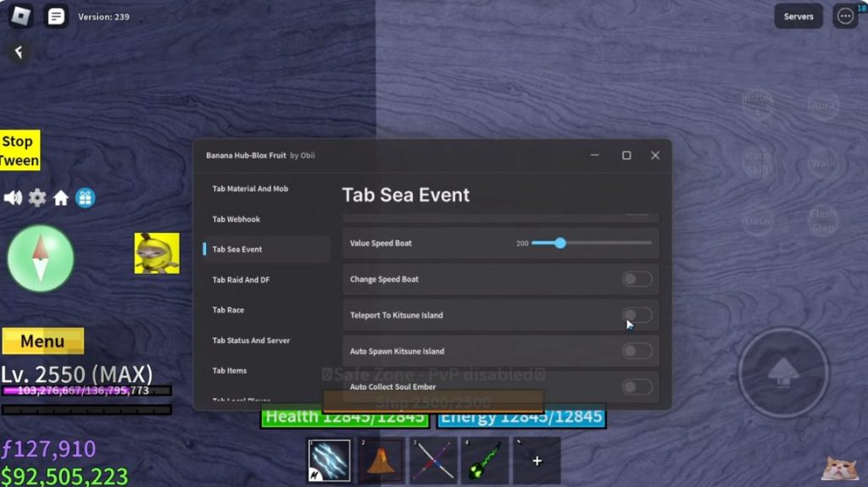Screen dimensions: 868x487
Task: Open the yellow Menu button
Action: click(x=43, y=340)
